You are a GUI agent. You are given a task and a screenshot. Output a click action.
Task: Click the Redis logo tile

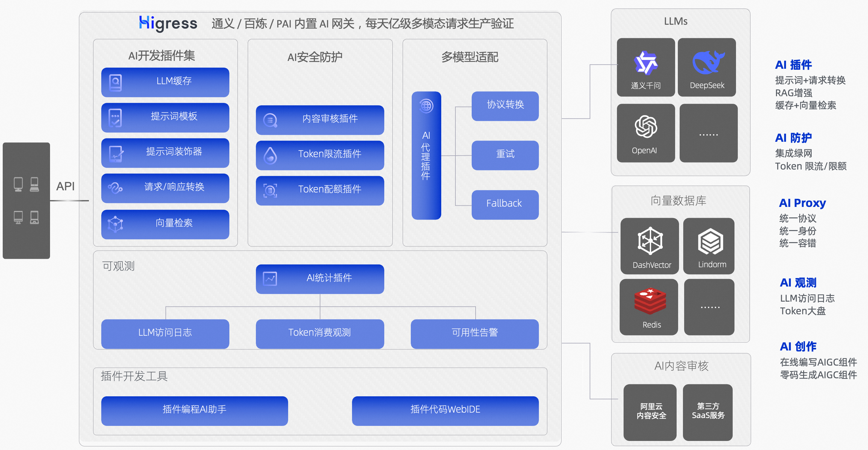pyautogui.click(x=649, y=307)
